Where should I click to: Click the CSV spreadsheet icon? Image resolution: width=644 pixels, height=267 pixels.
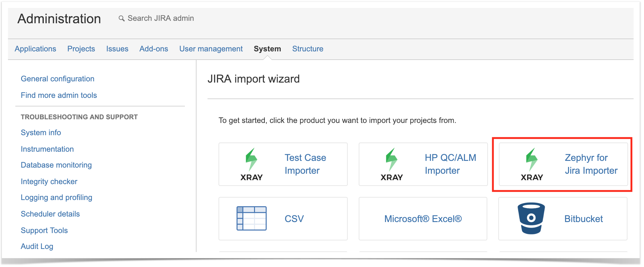point(252,218)
